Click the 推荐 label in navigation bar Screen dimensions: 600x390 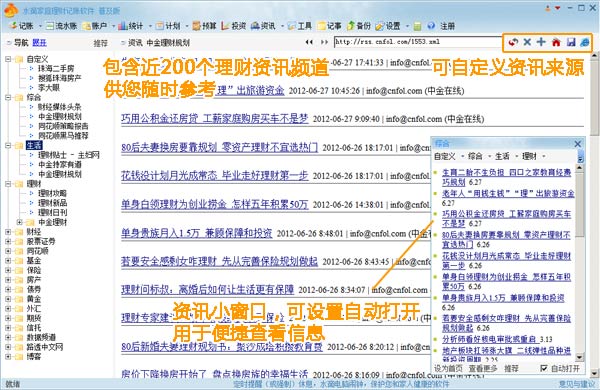[101, 43]
